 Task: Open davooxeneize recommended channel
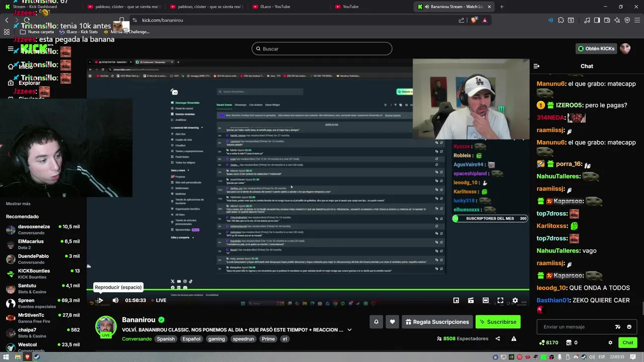(43, 230)
